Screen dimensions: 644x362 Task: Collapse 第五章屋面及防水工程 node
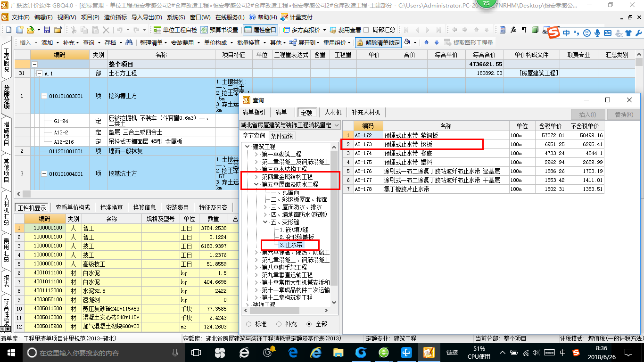(256, 185)
